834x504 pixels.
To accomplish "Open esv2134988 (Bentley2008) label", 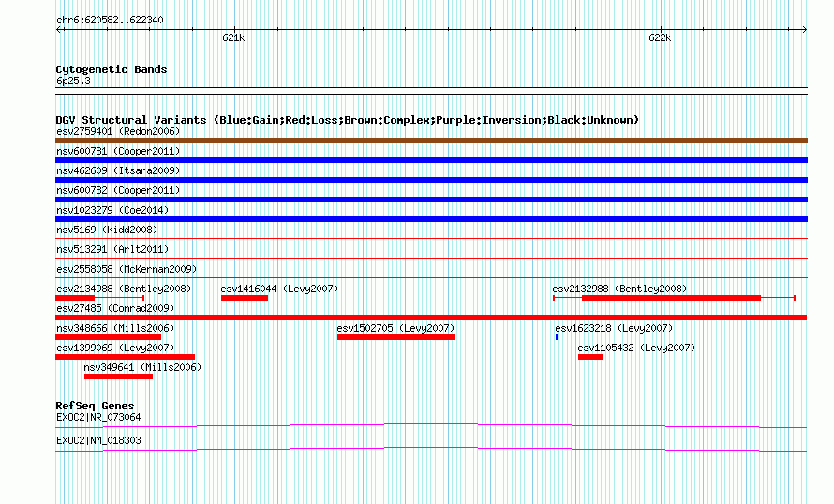I will (x=124, y=289).
